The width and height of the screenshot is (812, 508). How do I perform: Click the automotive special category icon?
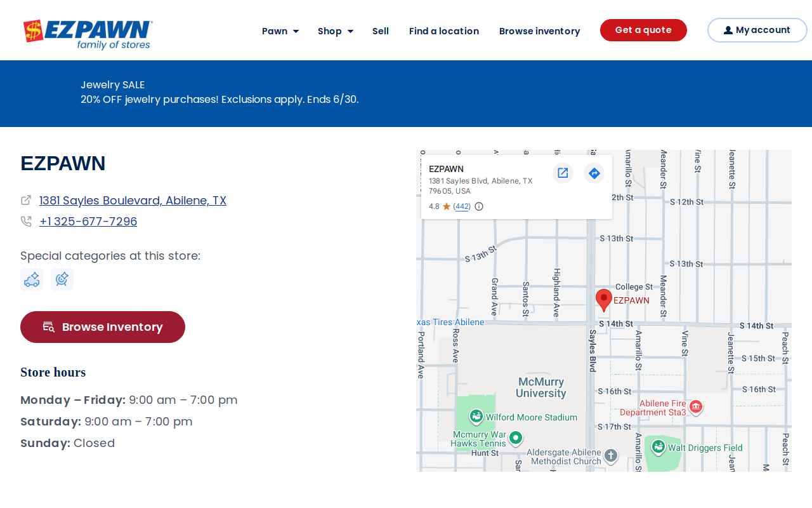[32, 279]
